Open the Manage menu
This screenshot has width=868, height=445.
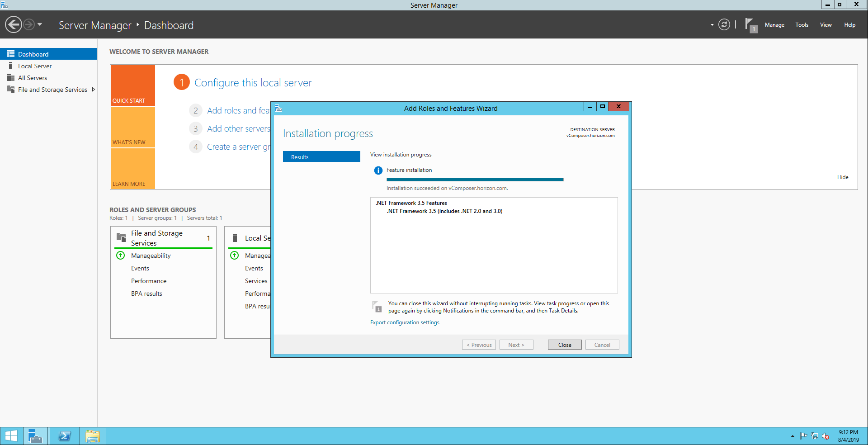pyautogui.click(x=774, y=25)
